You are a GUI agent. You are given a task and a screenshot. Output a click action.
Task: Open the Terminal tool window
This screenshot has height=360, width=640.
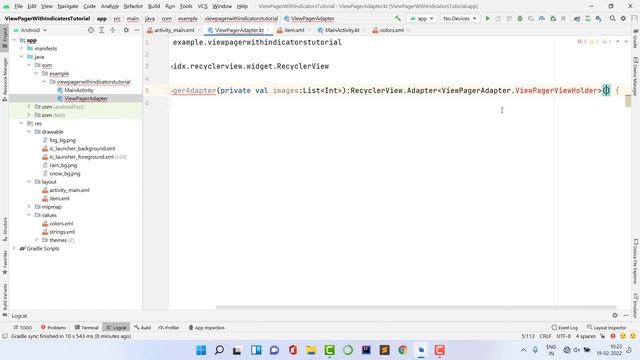(x=87, y=327)
